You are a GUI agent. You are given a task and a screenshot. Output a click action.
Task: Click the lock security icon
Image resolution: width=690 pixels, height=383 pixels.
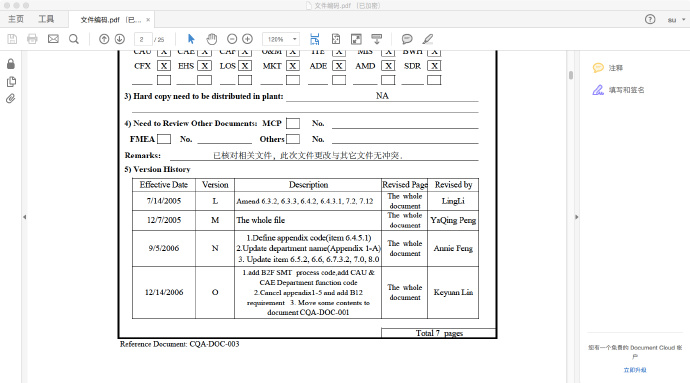click(11, 64)
